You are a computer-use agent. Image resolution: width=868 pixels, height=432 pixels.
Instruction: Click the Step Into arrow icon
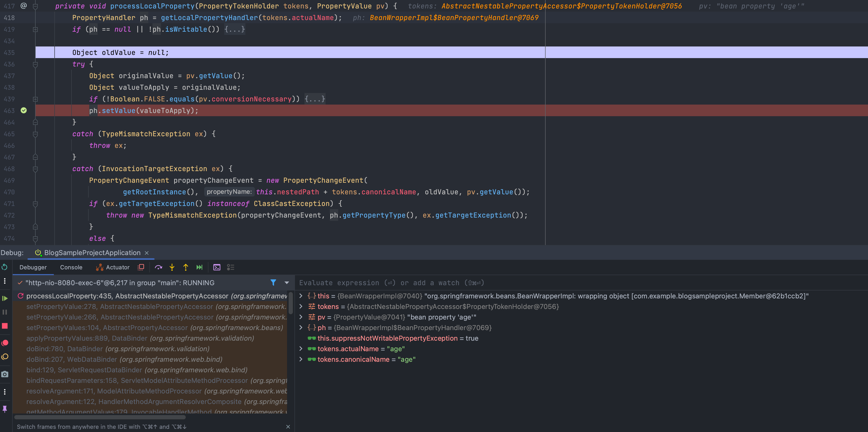172,267
